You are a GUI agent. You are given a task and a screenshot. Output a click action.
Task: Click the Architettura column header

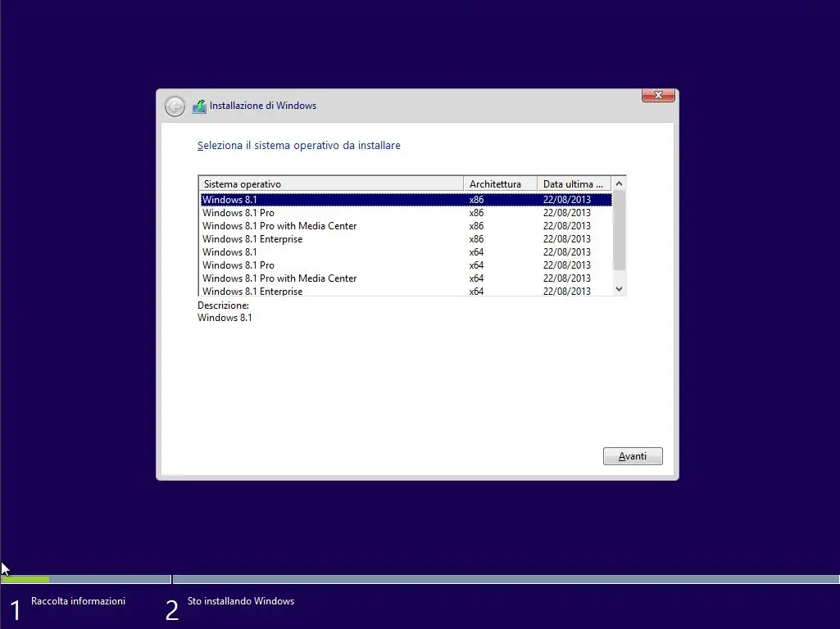501,183
